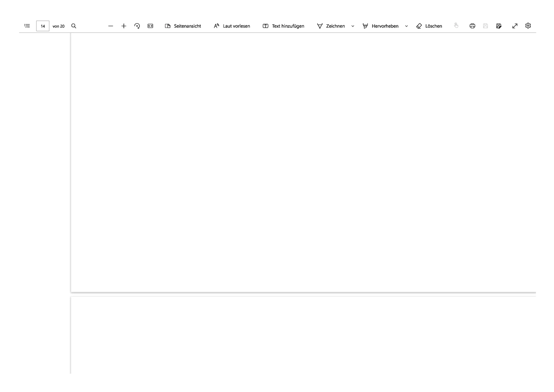
Task: Print the document with printer icon
Action: coord(472,26)
